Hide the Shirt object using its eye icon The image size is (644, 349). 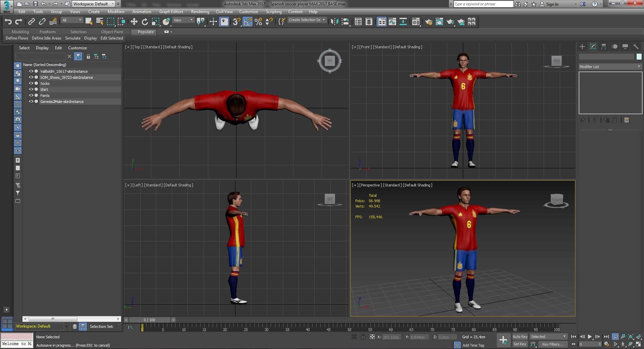[x=31, y=89]
